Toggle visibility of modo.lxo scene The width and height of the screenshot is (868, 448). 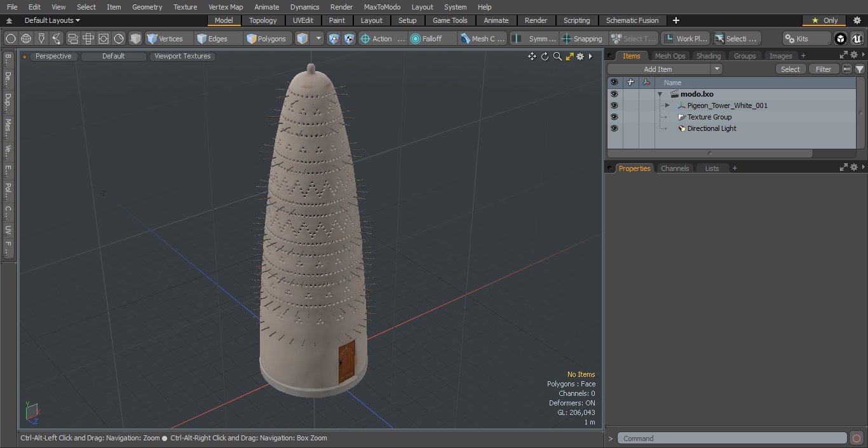(x=614, y=94)
